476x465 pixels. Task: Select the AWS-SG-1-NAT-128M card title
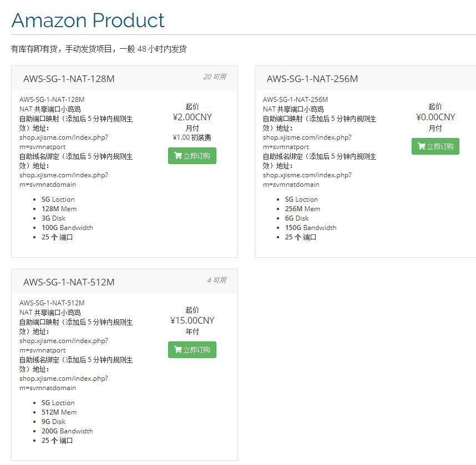coord(69,79)
